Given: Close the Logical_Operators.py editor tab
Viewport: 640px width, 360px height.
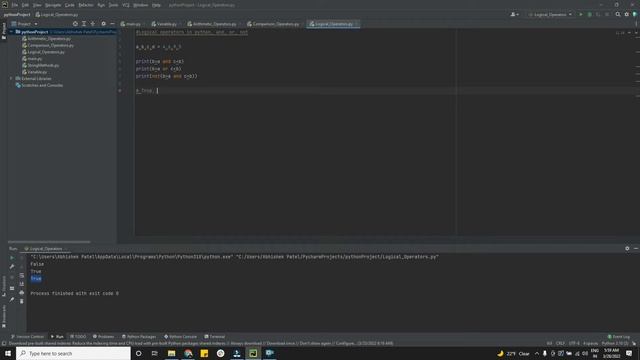Looking at the screenshot, I should (356, 24).
